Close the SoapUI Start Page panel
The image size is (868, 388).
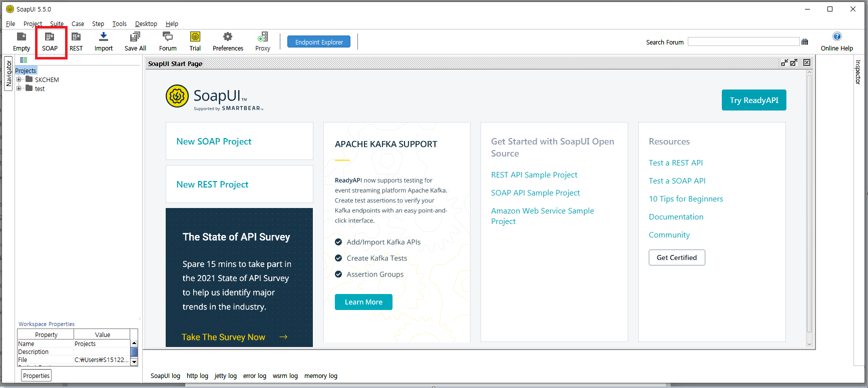click(x=807, y=62)
